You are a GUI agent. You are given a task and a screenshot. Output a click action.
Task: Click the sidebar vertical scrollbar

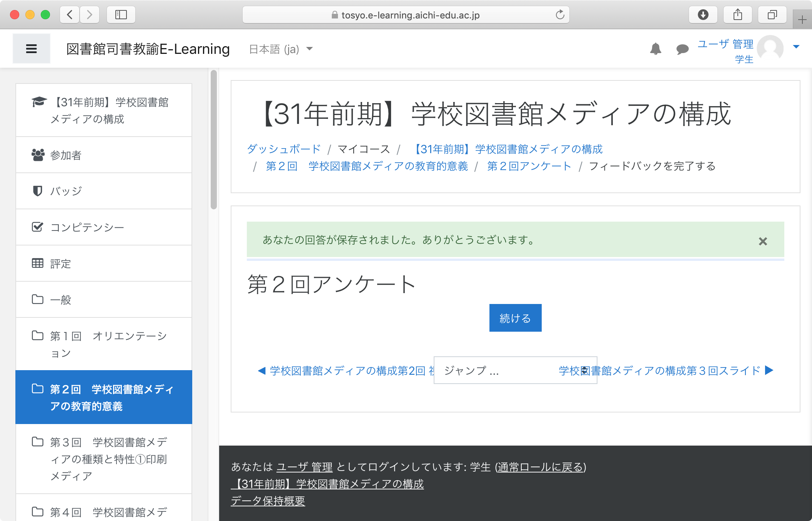[214, 140]
